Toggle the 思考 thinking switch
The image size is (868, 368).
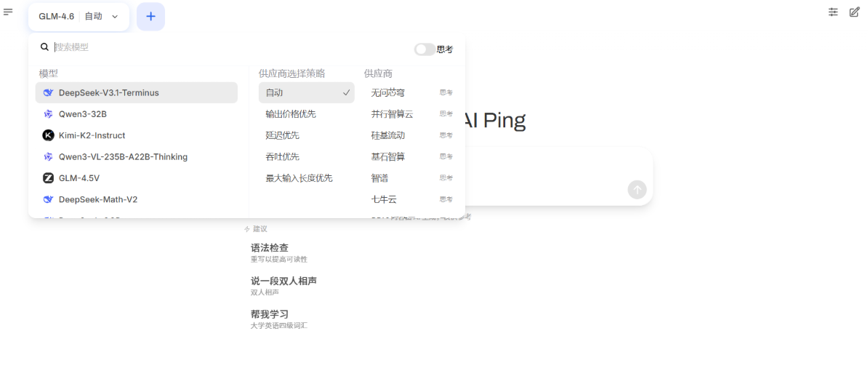tap(425, 49)
